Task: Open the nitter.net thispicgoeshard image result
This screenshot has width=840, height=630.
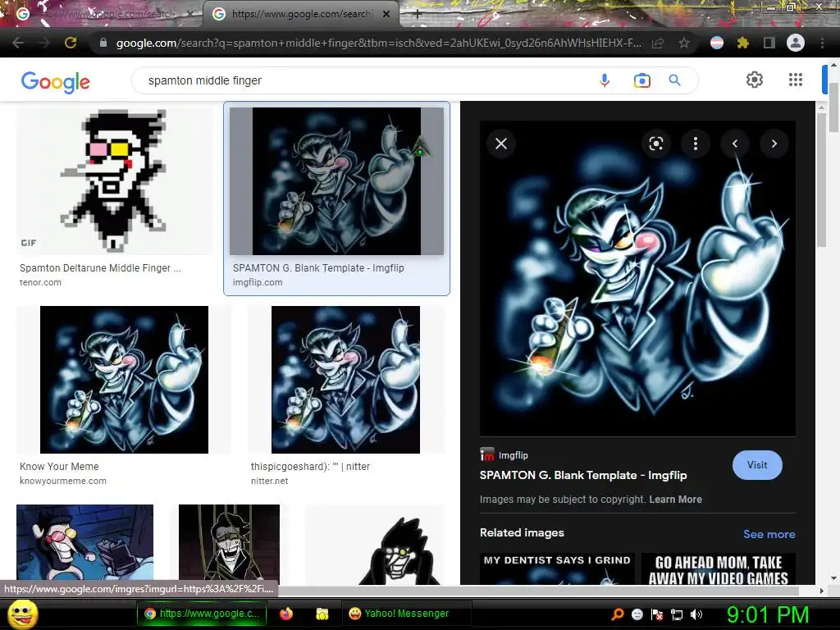Action: coord(345,379)
